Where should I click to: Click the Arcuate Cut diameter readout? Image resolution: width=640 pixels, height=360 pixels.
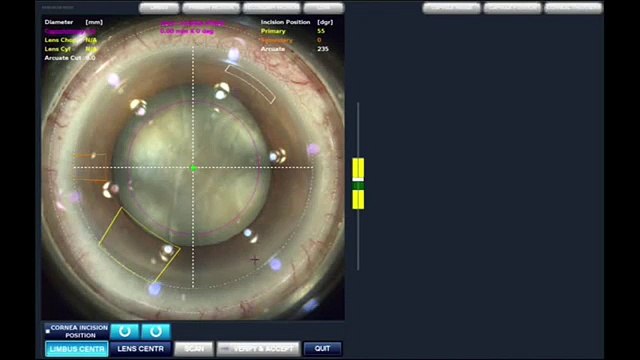point(70,58)
